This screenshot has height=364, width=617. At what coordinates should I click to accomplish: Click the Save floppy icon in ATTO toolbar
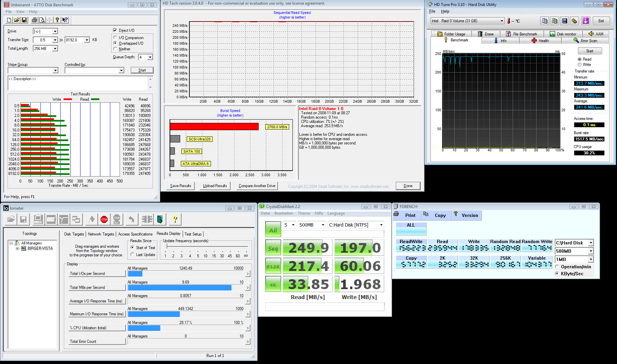24,20
